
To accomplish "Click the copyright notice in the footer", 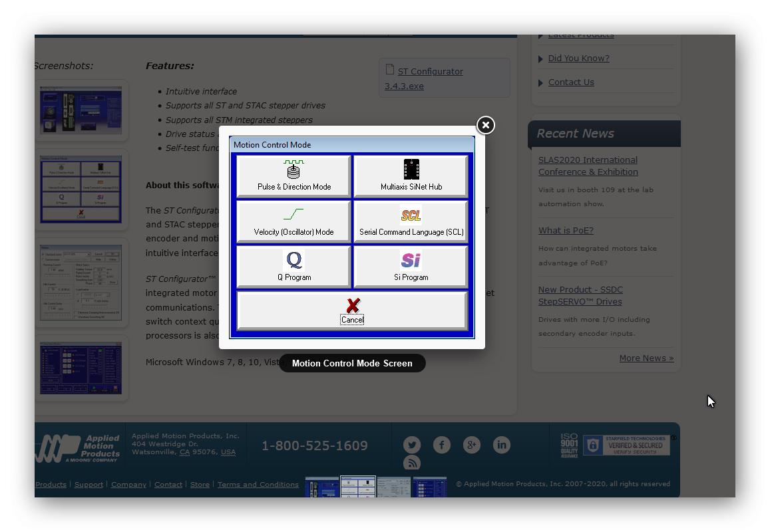I will click(x=563, y=484).
